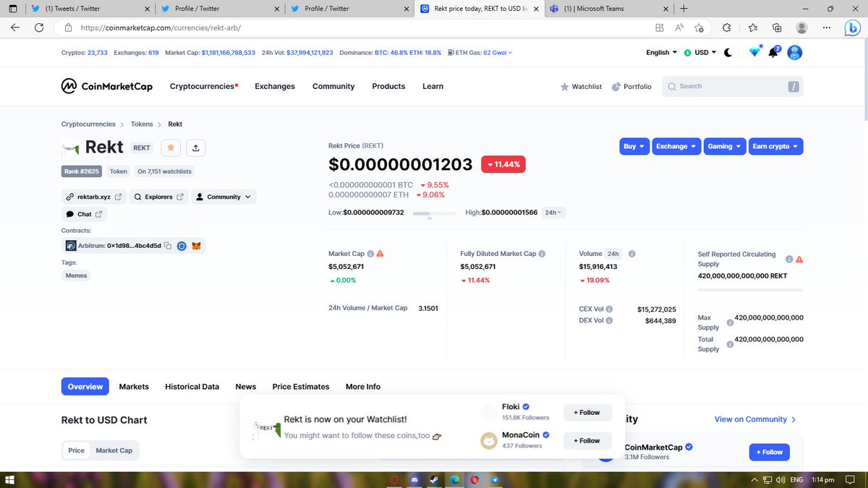Image resolution: width=868 pixels, height=488 pixels.
Task: Switch to the News tab
Action: coord(246,387)
